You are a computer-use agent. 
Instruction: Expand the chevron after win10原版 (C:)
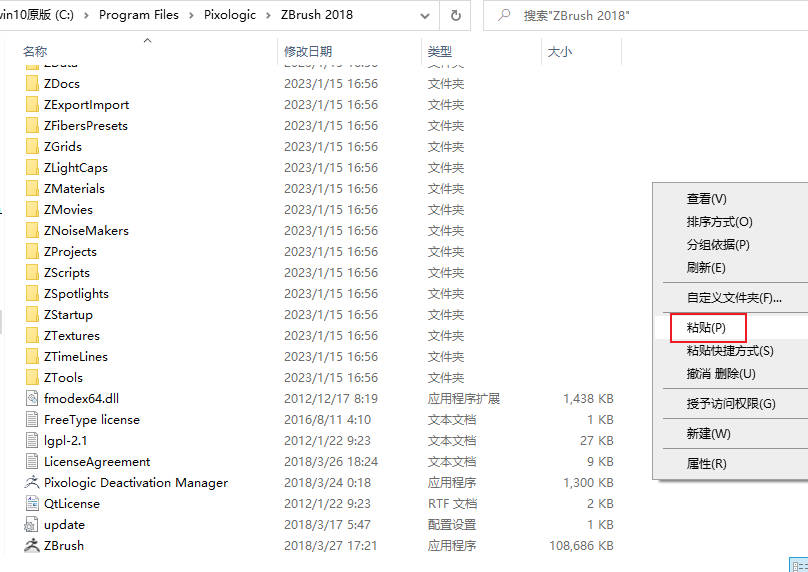[86, 15]
